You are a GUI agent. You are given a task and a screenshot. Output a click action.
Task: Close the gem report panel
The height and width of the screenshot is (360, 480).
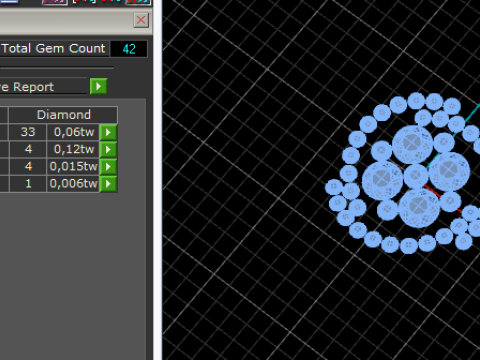141,20
